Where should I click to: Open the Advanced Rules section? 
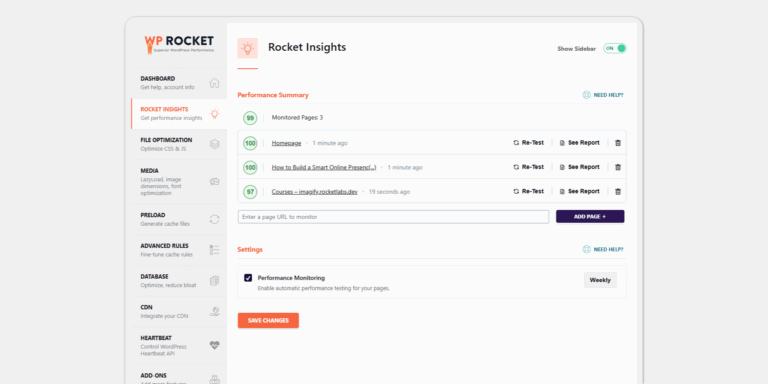coord(179,250)
